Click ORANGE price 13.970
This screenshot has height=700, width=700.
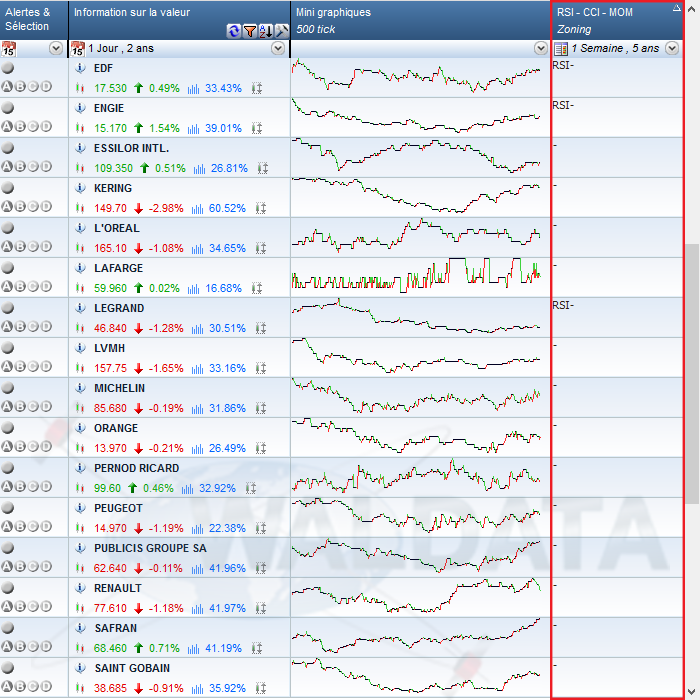coord(110,448)
